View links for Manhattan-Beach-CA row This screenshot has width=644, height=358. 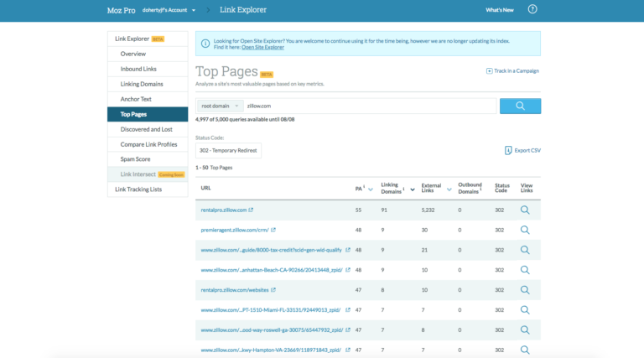pos(525,270)
